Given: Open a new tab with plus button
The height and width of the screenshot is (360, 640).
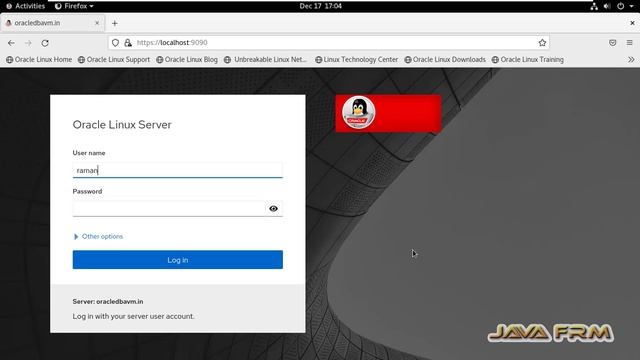Looking at the screenshot, I should tap(115, 23).
